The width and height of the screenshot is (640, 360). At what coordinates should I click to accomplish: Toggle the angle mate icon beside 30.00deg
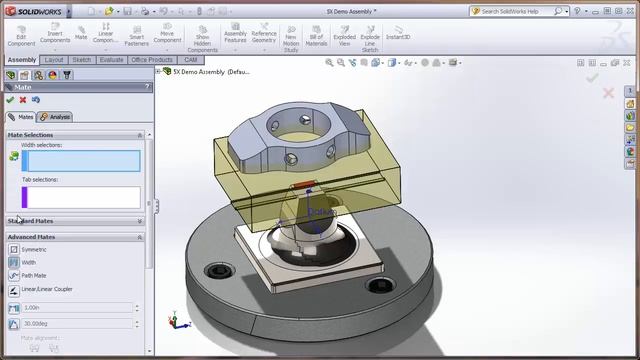click(x=14, y=324)
